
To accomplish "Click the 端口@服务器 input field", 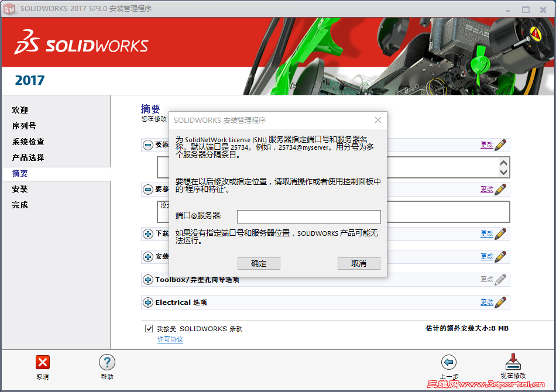I will click(x=309, y=216).
